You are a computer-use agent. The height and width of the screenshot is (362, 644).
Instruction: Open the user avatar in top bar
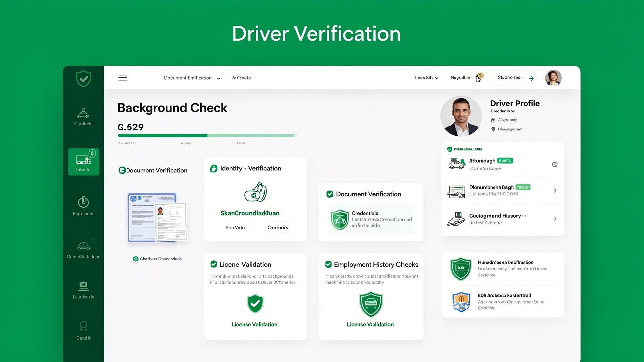553,78
